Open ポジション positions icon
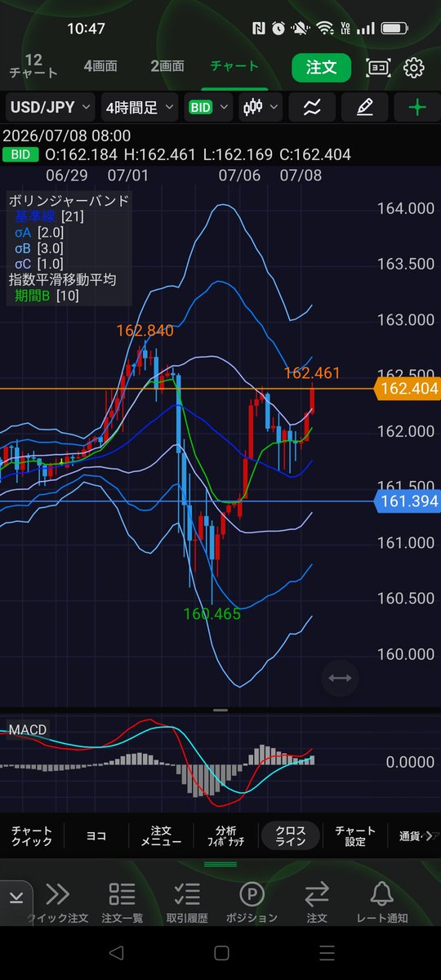 pos(252,902)
